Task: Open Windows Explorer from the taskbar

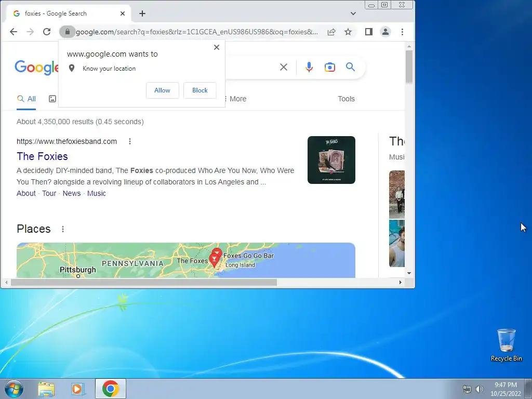Action: tap(46, 389)
